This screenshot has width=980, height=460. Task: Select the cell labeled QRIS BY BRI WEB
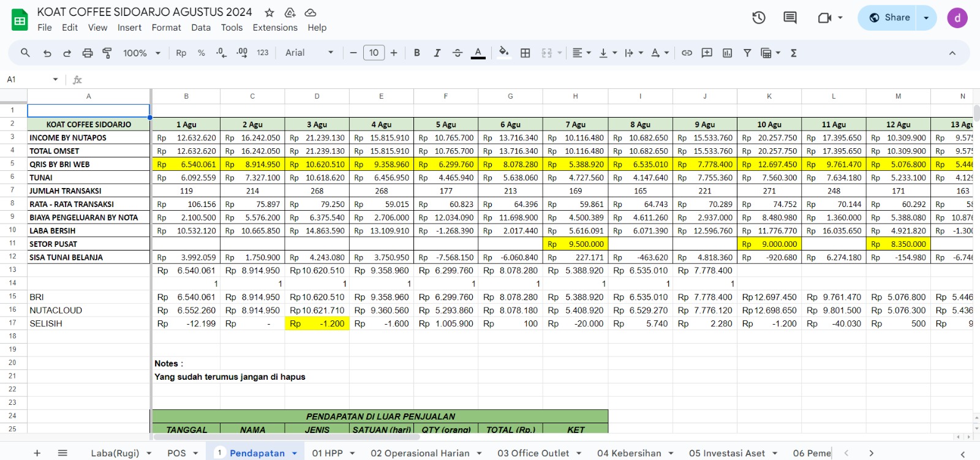[x=89, y=164]
